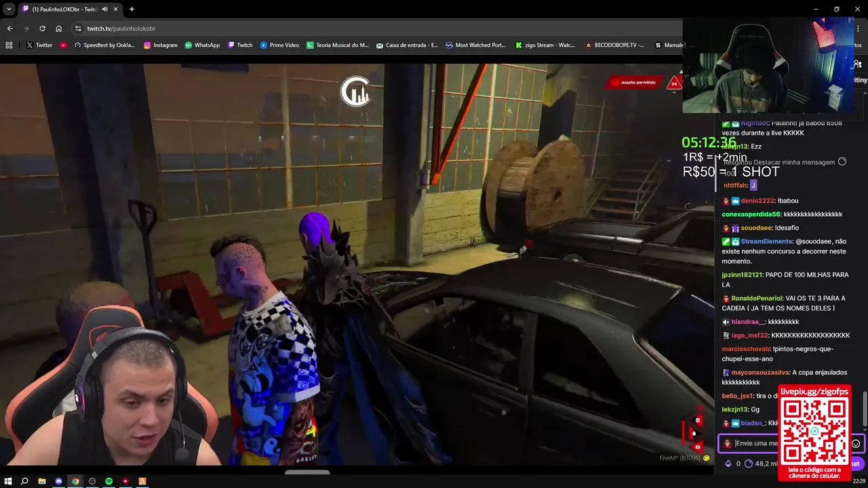Open the Teoria Musical bookmark
This screenshot has height=488, width=868.
(x=338, y=45)
